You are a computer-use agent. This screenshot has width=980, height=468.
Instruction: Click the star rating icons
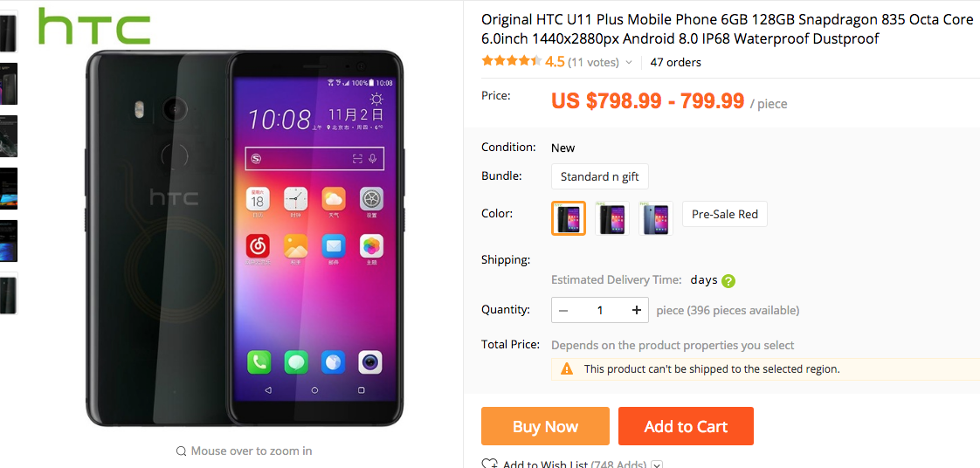click(511, 61)
